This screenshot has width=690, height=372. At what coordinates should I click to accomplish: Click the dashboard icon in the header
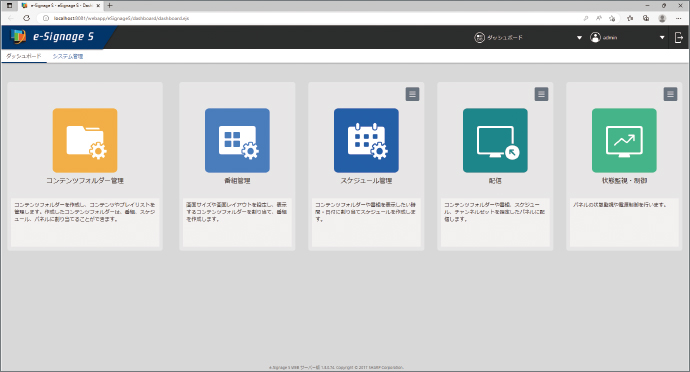(479, 37)
